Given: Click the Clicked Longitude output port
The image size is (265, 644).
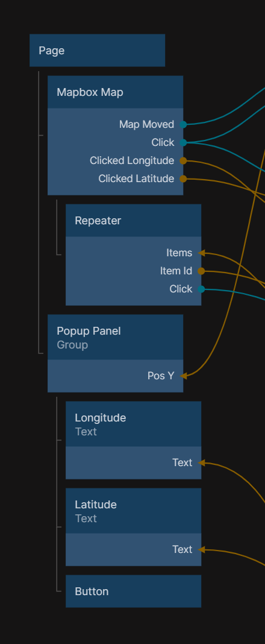Looking at the screenshot, I should click(x=183, y=160).
